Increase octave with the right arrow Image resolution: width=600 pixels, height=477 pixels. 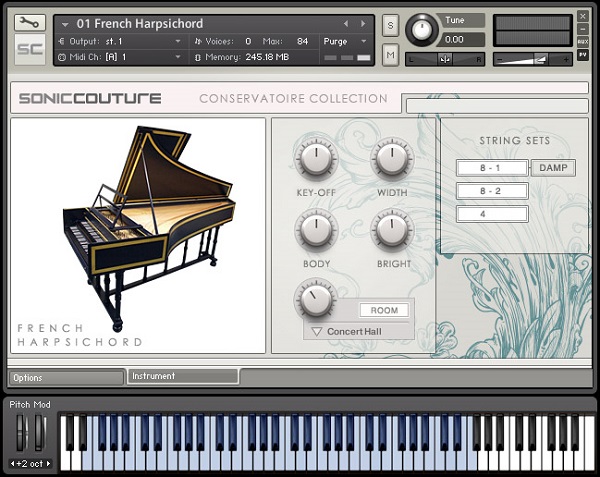(x=49, y=463)
